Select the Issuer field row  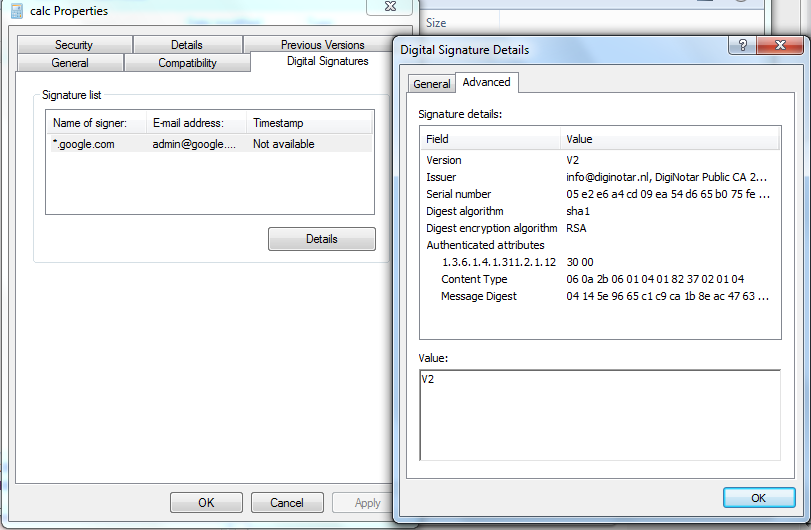click(x=599, y=177)
